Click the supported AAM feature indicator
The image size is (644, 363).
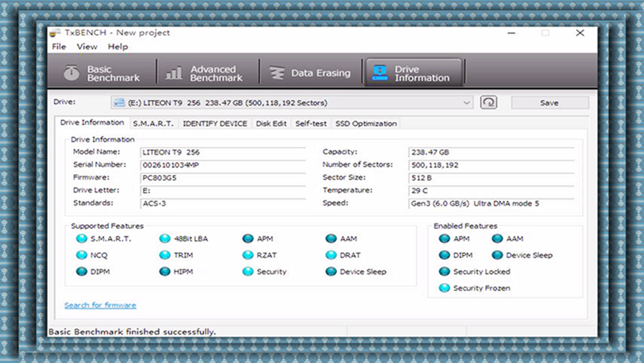(x=331, y=238)
